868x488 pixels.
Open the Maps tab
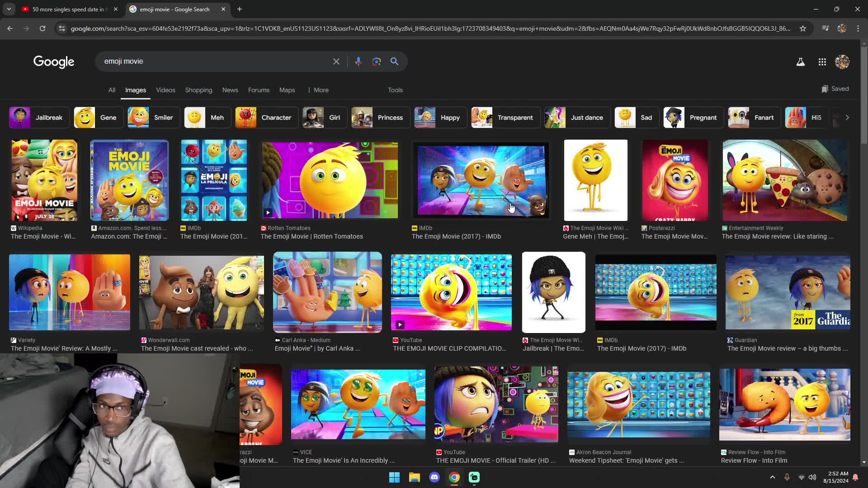click(287, 90)
